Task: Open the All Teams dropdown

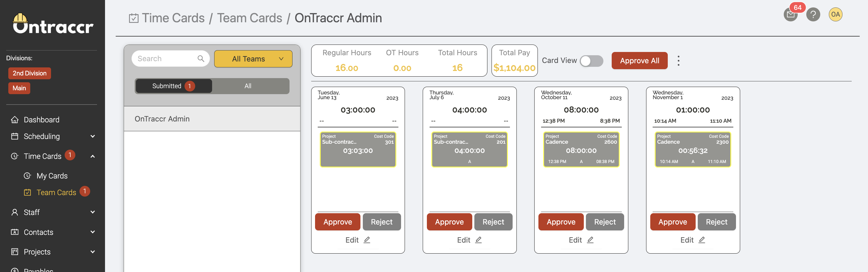Action: coord(253,59)
